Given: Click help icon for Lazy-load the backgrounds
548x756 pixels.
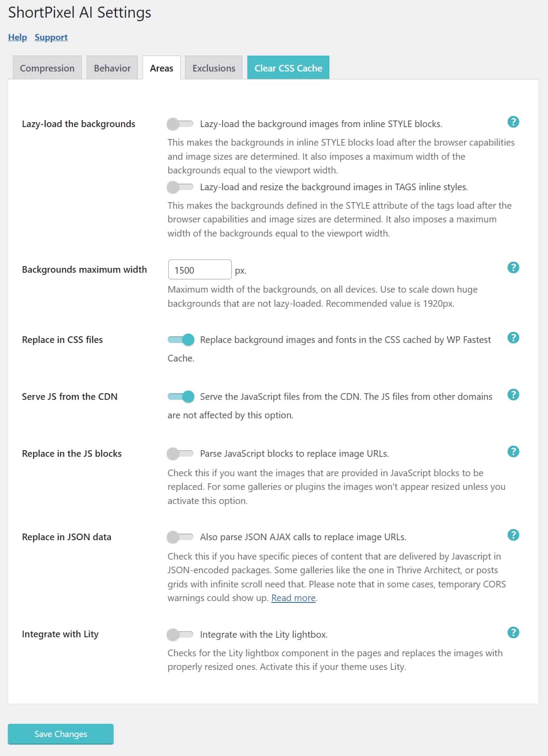Looking at the screenshot, I should coord(513,122).
